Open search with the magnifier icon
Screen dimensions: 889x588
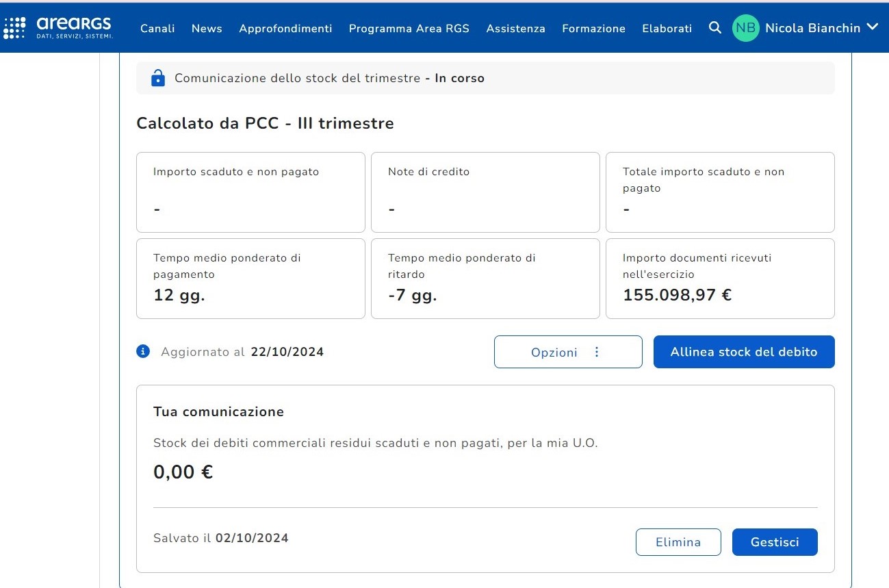coord(715,28)
